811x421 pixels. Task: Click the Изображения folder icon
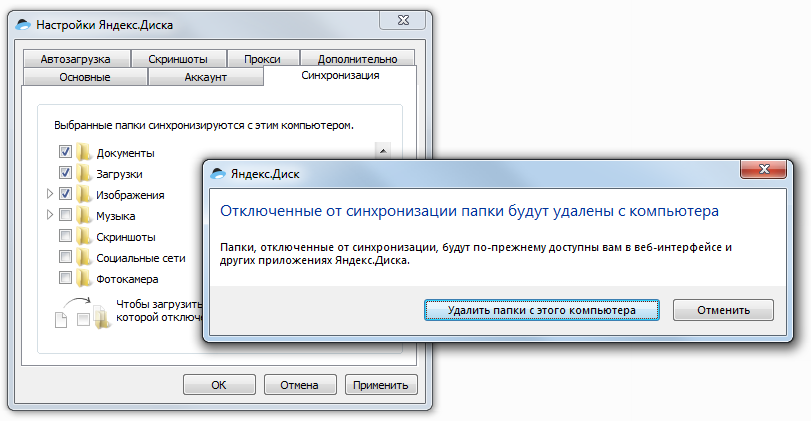coord(84,194)
